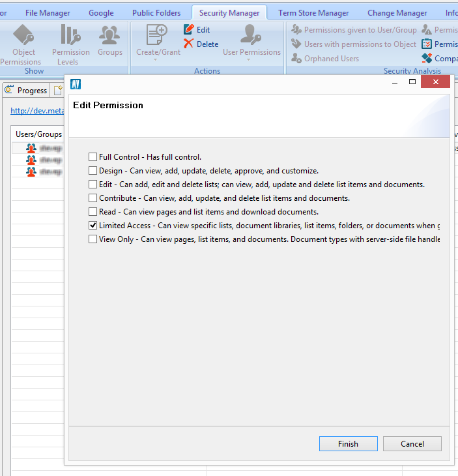Switch to the Change Manager tab

tap(397, 13)
